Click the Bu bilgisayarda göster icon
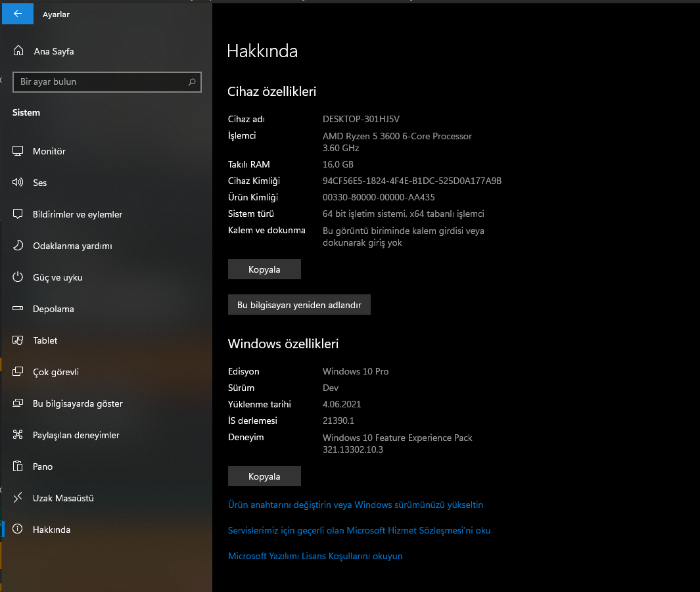This screenshot has height=592, width=700. [18, 403]
